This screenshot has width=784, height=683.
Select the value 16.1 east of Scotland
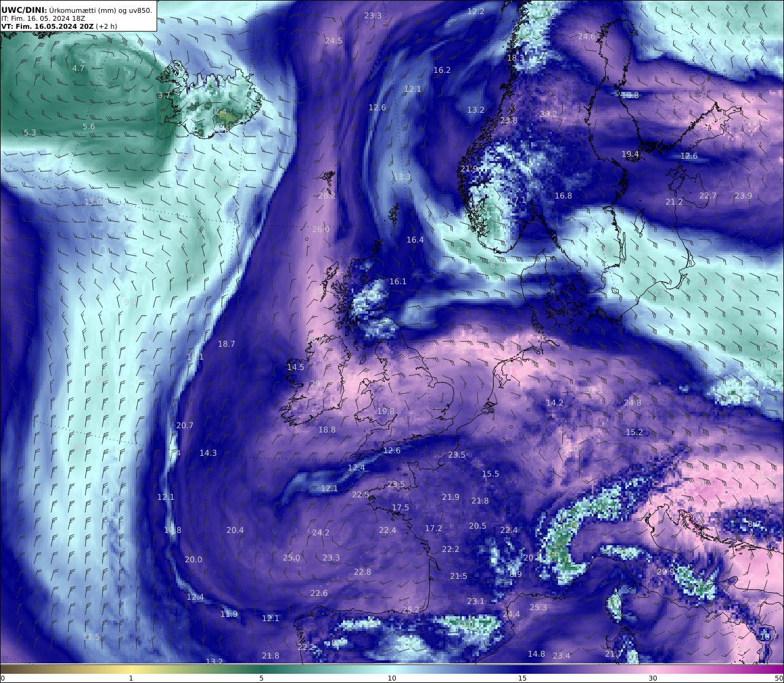click(398, 281)
